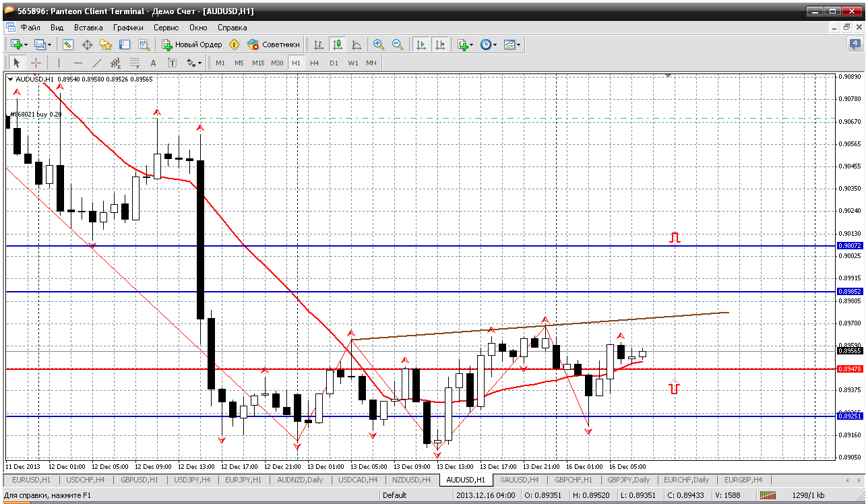Toggle chart shift from right border
Screen dimensions: 868x504
tap(440, 44)
